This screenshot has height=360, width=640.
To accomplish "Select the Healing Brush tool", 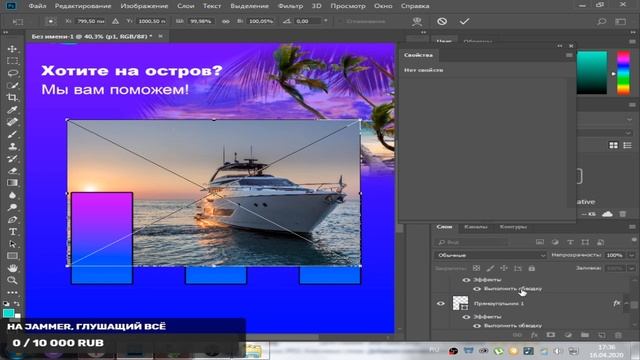I will pos(12,122).
